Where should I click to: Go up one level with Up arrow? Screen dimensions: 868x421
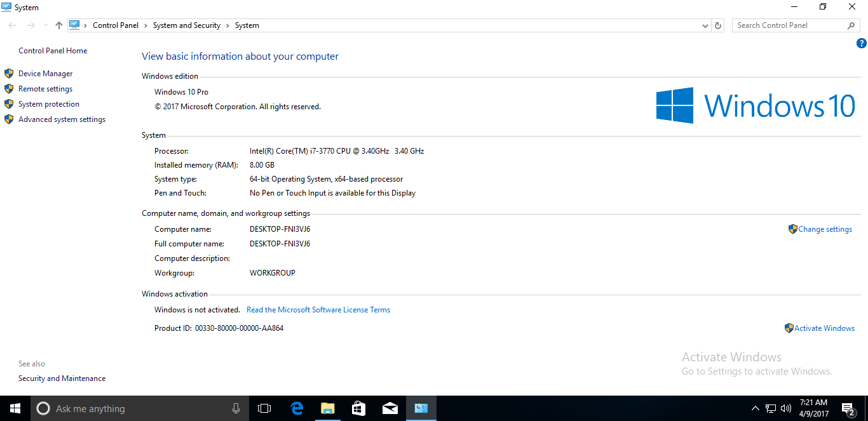pos(59,25)
